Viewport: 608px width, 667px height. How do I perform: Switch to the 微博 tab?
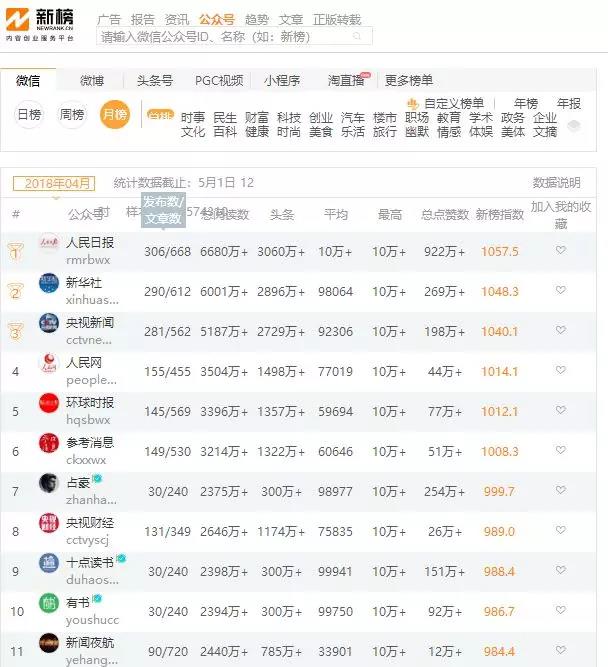coord(92,80)
